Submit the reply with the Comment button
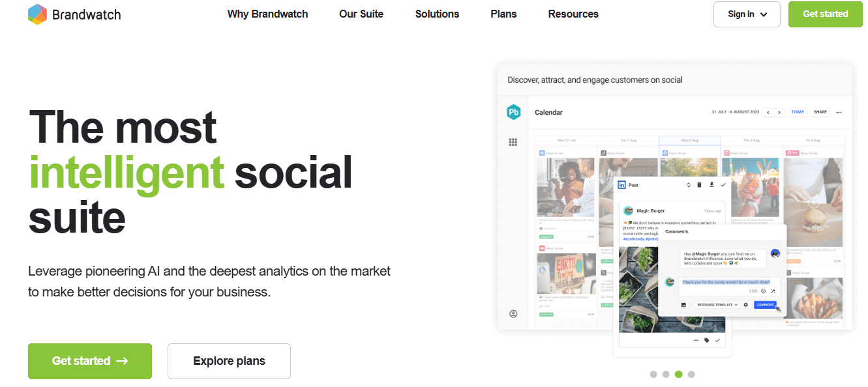The width and height of the screenshot is (868, 387). 766,305
